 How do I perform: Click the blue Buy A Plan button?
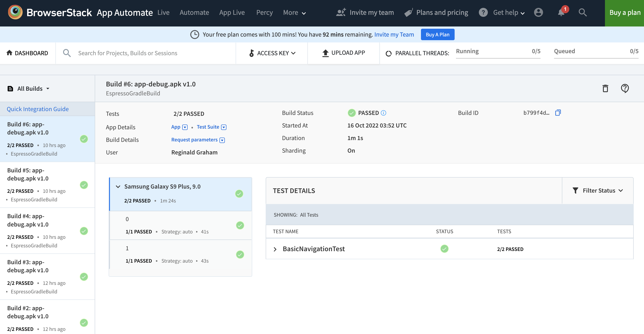[x=437, y=35]
